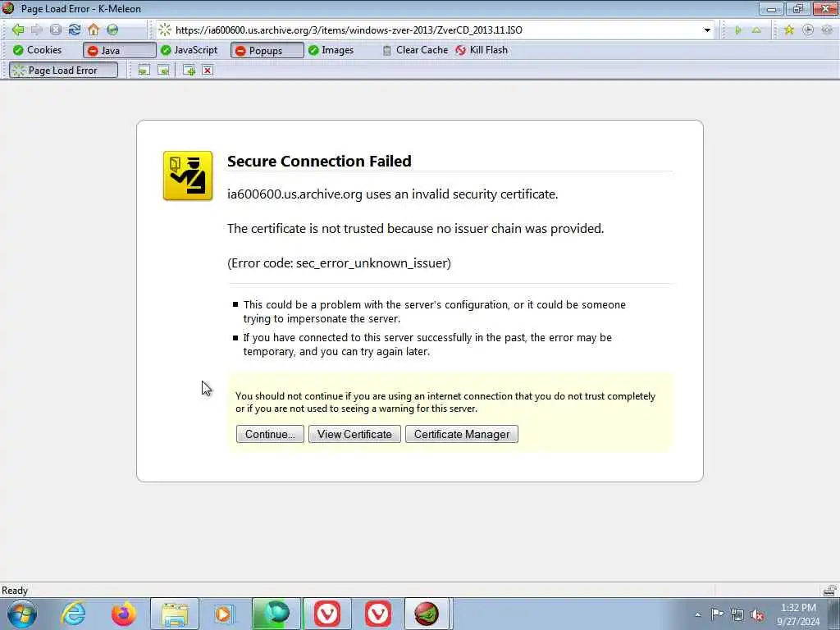The height and width of the screenshot is (630, 840).
Task: Click the muted volume tray icon
Action: [x=757, y=614]
